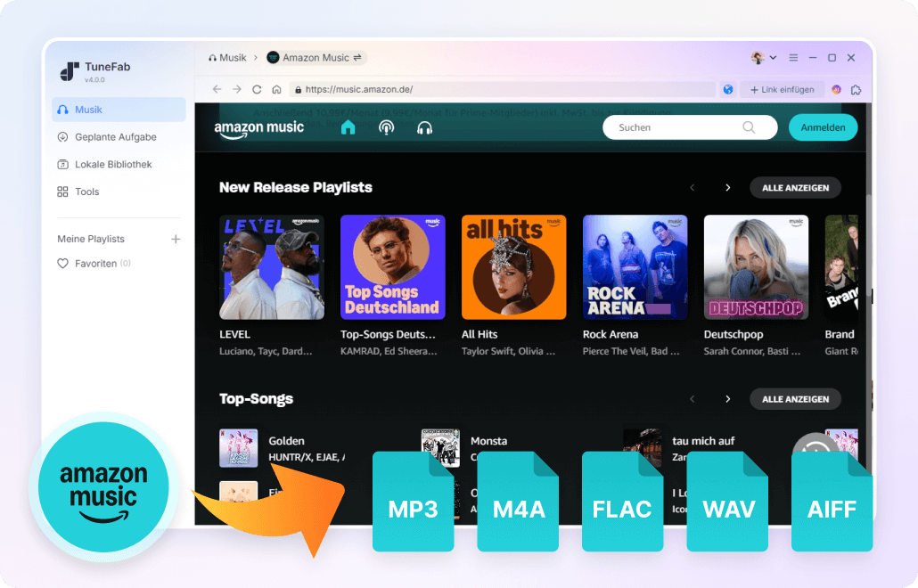
Task: Open the hamburger menu in title bar
Action: pos(793,58)
